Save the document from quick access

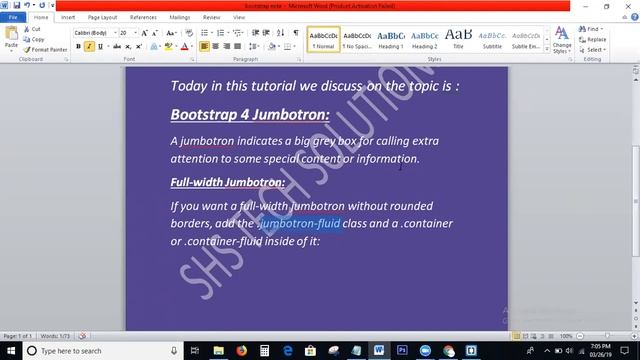click(x=17, y=5)
